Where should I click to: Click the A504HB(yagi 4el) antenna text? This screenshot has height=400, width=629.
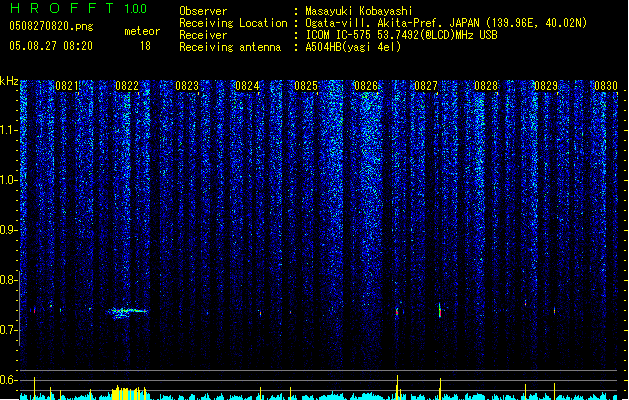353,47
